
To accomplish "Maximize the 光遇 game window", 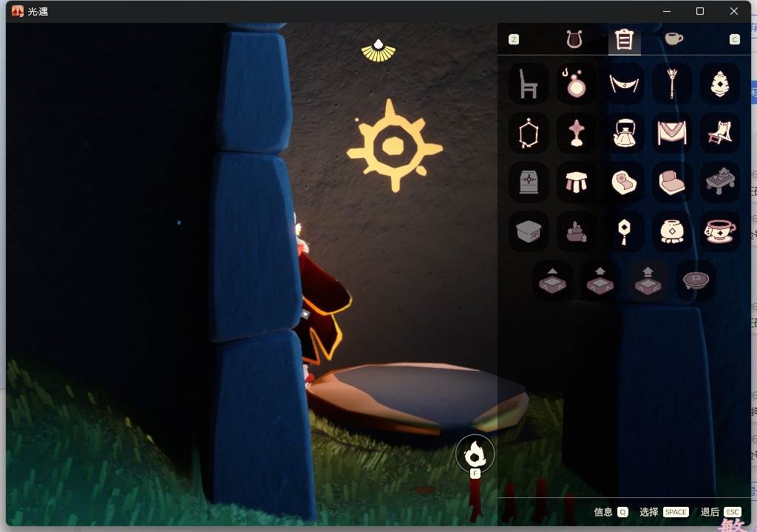I will 700,11.
